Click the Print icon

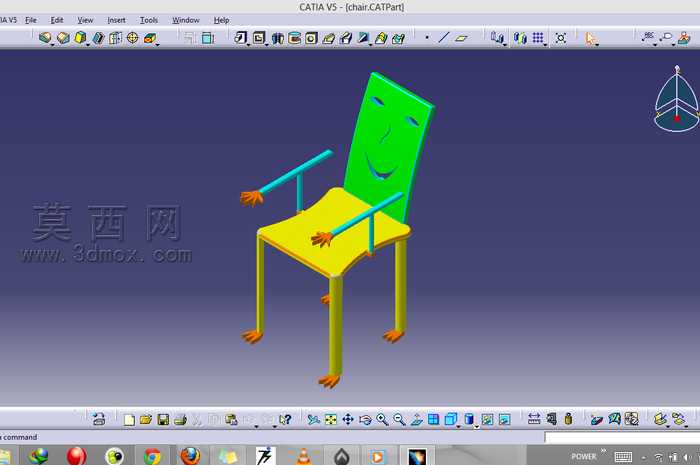tap(180, 419)
